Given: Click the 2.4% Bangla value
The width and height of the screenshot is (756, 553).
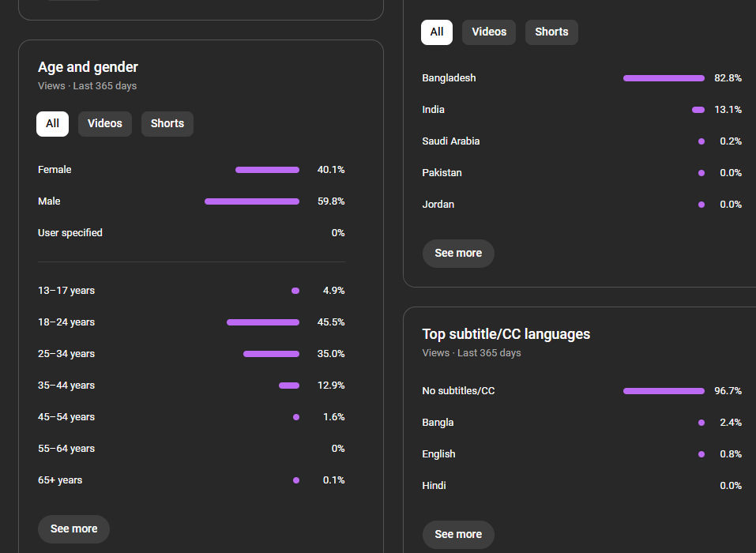Looking at the screenshot, I should pos(731,423).
